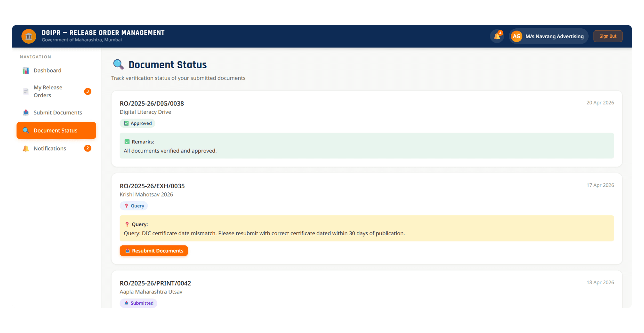The width and height of the screenshot is (644, 333).
Task: Click the AG avatar circle
Action: [516, 36]
